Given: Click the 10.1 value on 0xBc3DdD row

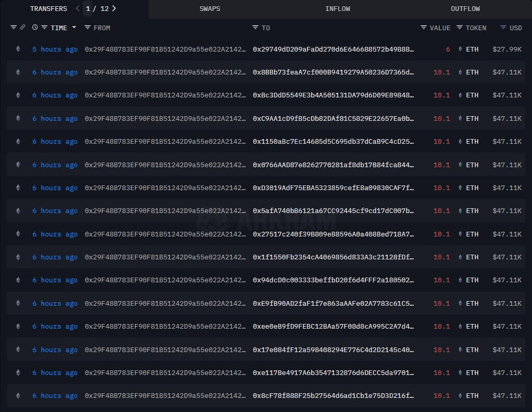Looking at the screenshot, I should (441, 95).
